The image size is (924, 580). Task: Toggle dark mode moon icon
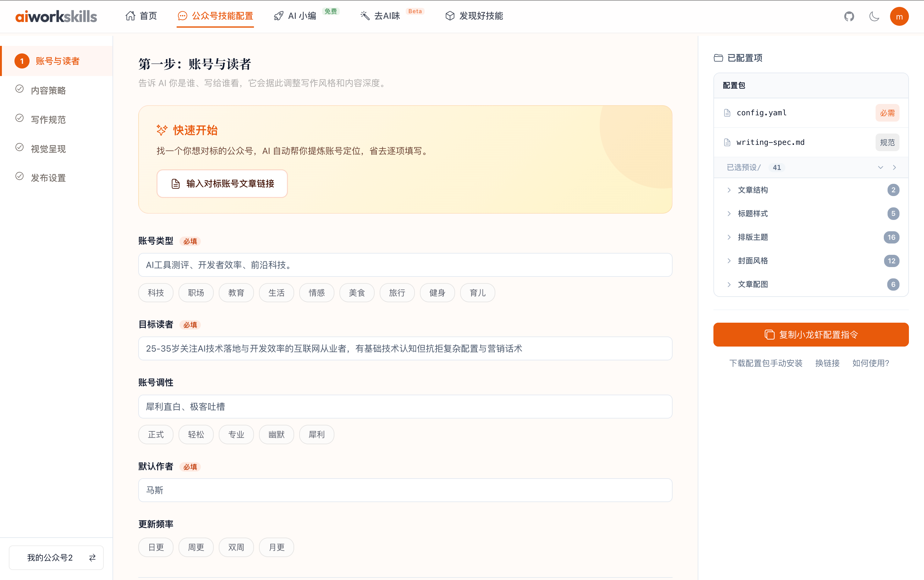pyautogui.click(x=874, y=16)
